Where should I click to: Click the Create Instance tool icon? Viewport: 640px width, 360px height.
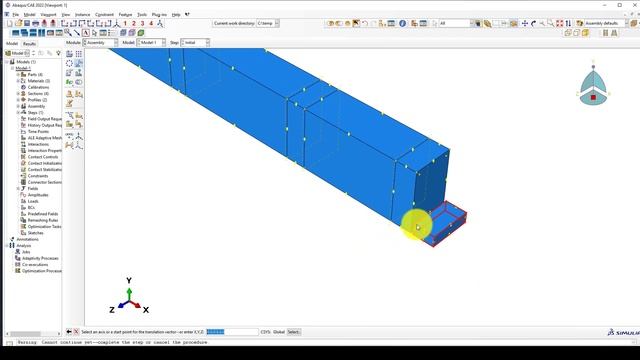[x=69, y=54]
